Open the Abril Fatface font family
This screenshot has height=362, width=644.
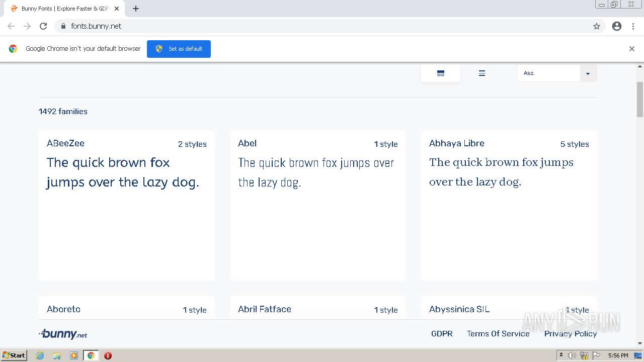click(x=318, y=308)
